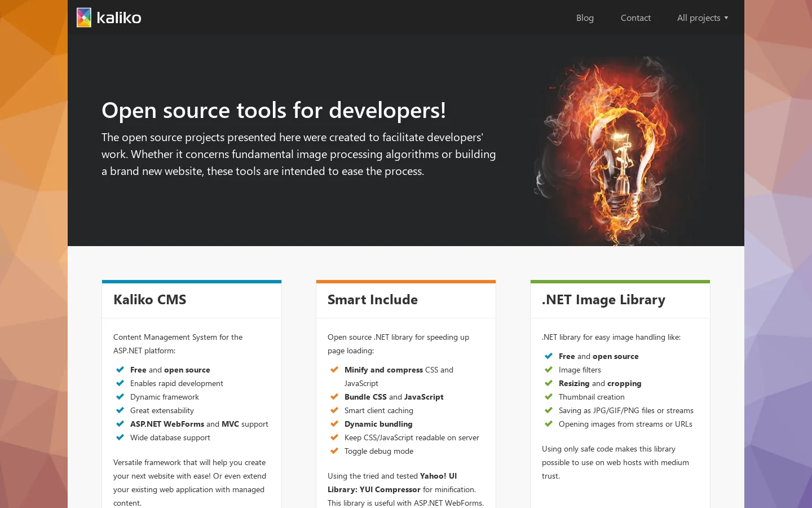
Task: Expand the All projects dropdown
Action: point(703,18)
